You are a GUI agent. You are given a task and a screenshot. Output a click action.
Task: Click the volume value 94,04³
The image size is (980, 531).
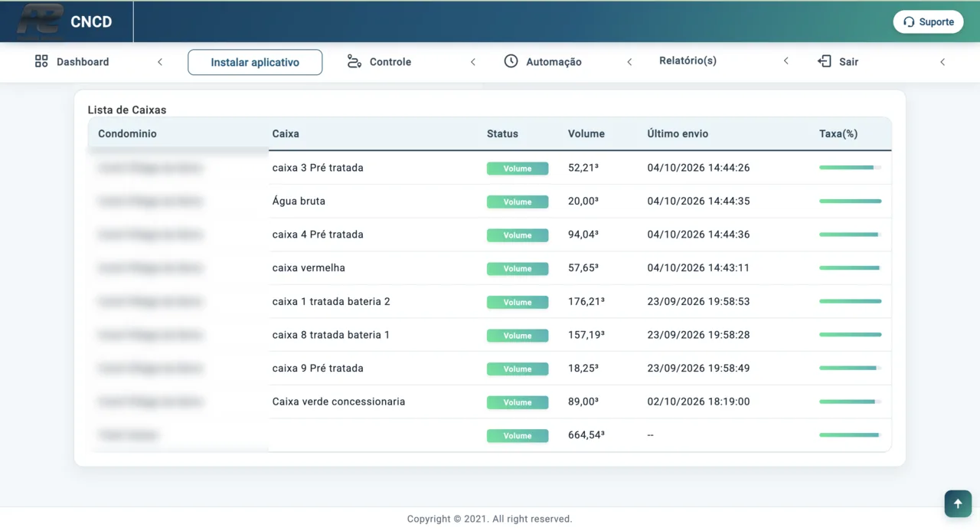[x=583, y=234]
